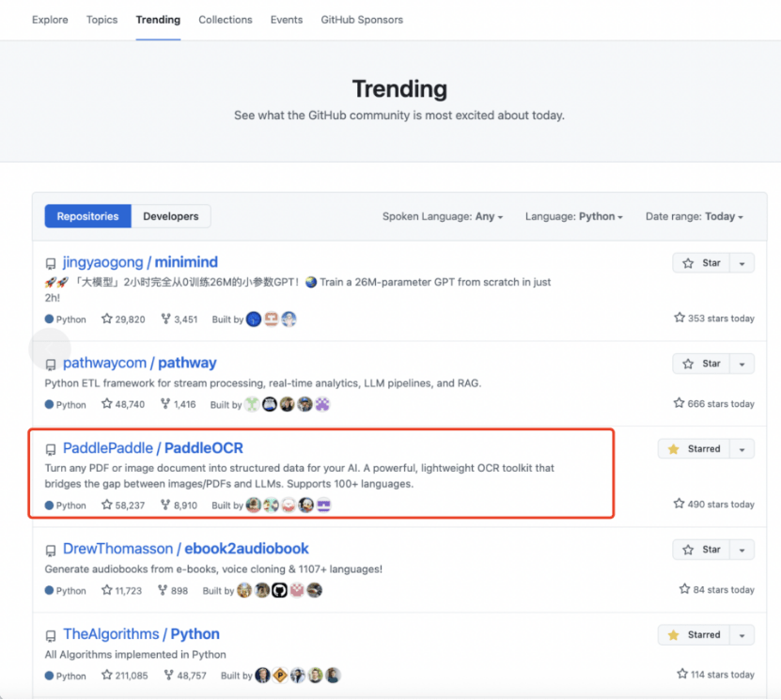The height and width of the screenshot is (700, 781).
Task: Click pathway's 48,740 stargazers count
Action: pos(123,404)
